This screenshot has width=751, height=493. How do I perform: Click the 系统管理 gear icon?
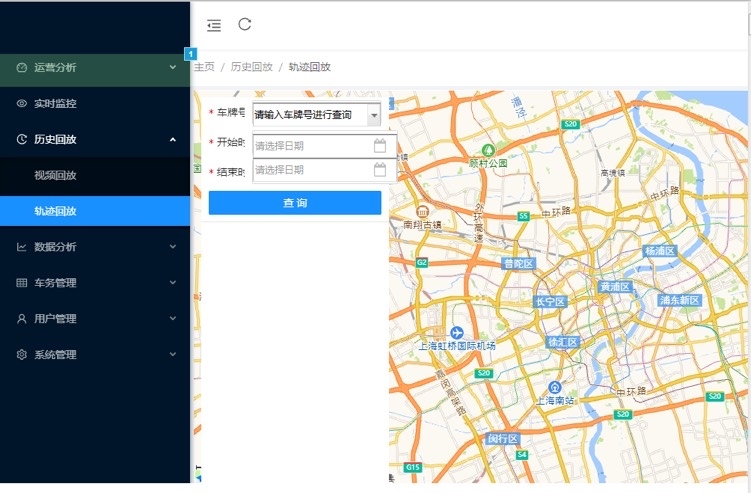click(22, 355)
